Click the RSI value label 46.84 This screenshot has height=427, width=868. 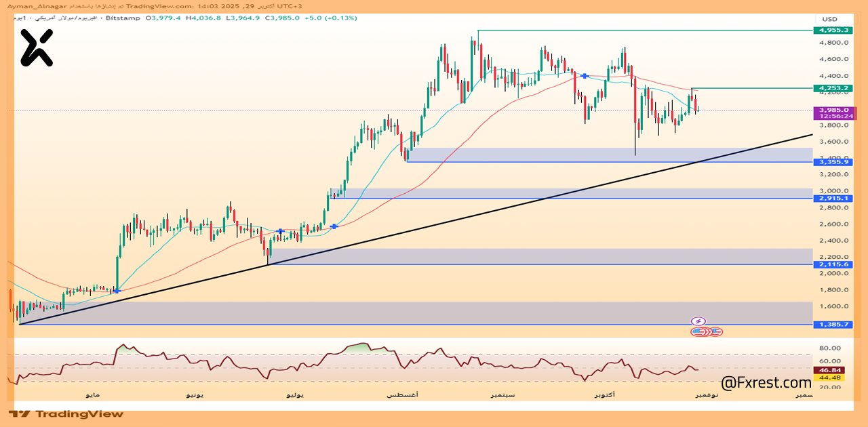pos(830,371)
